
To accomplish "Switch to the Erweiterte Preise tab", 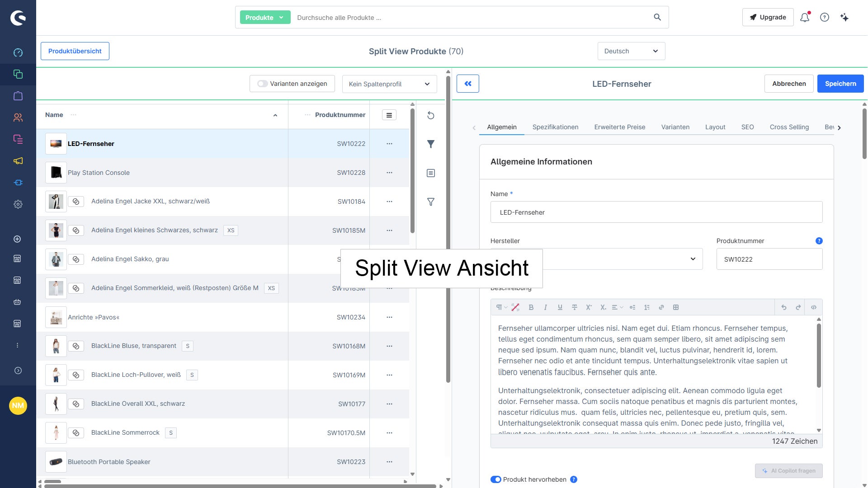I will (620, 127).
